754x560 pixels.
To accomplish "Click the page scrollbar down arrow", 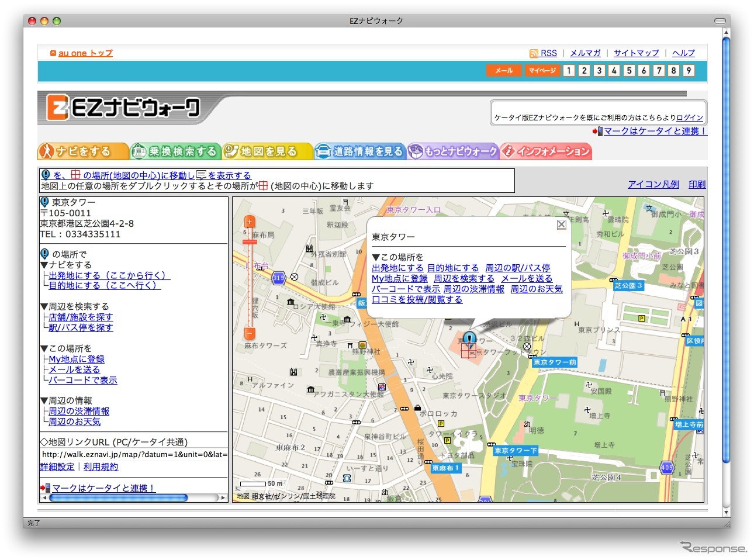I will (x=727, y=513).
